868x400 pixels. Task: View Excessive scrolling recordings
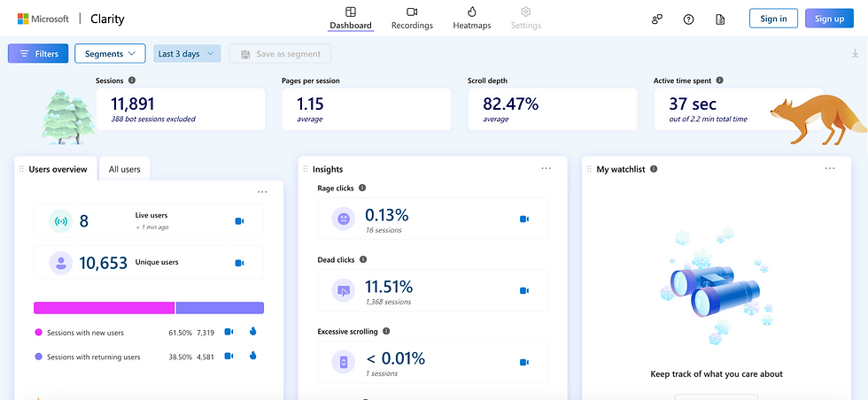pyautogui.click(x=524, y=362)
